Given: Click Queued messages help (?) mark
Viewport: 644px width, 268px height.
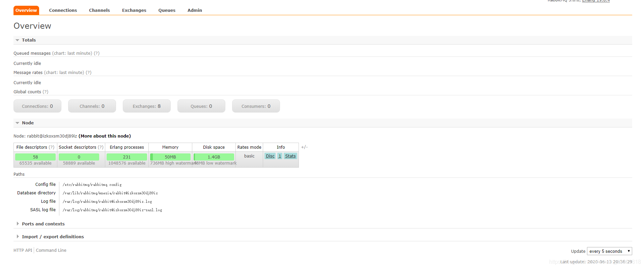Looking at the screenshot, I should coord(96,53).
